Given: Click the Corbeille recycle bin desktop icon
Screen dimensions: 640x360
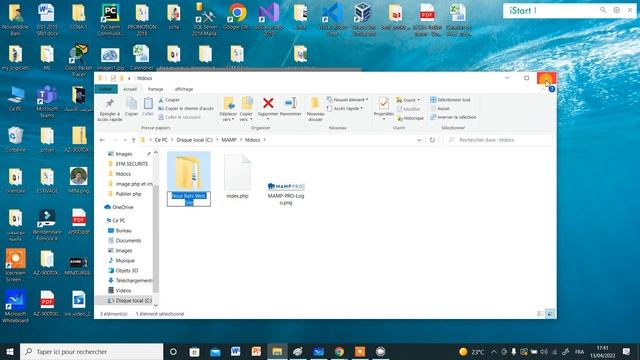Looking at the screenshot, I should tap(16, 139).
